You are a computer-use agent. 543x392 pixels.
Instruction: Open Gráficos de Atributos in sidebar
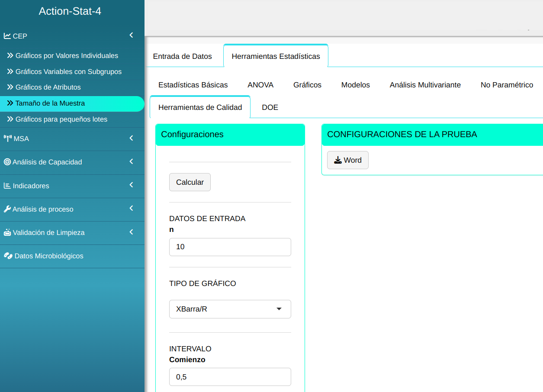tap(48, 87)
